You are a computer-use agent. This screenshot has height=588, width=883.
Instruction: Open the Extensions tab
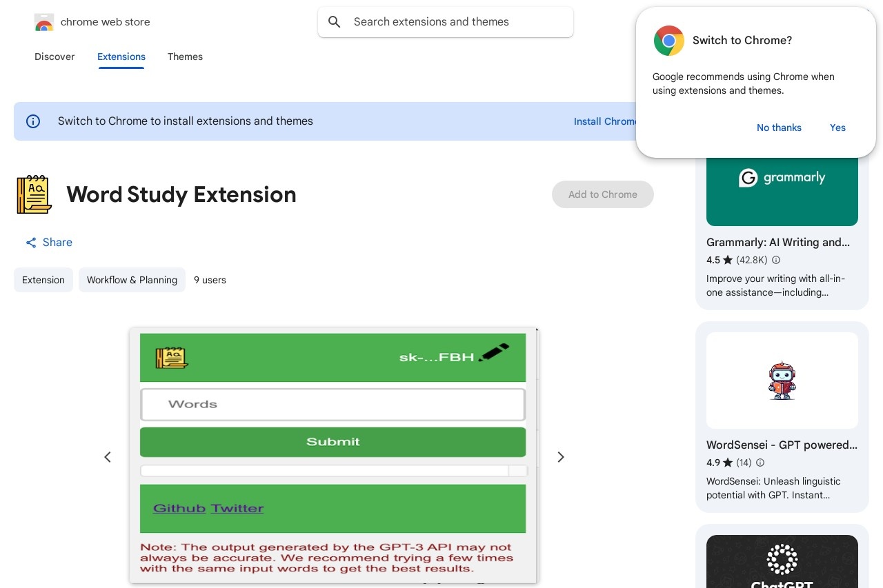[x=121, y=57]
